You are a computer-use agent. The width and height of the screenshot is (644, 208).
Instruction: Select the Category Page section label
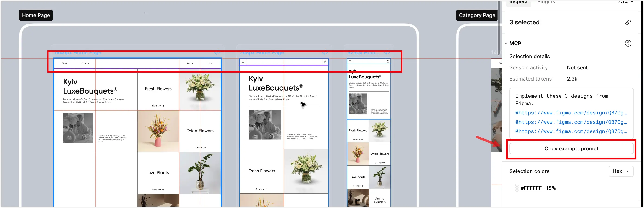[x=477, y=15]
